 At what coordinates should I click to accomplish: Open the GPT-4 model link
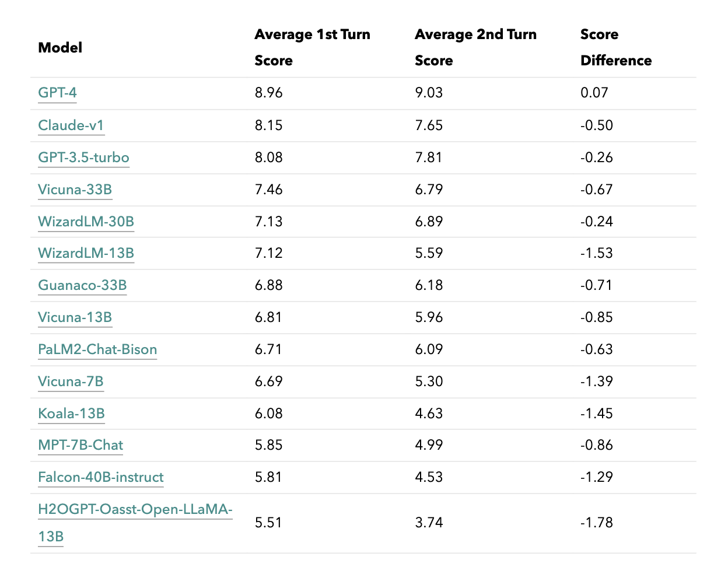coord(57,93)
